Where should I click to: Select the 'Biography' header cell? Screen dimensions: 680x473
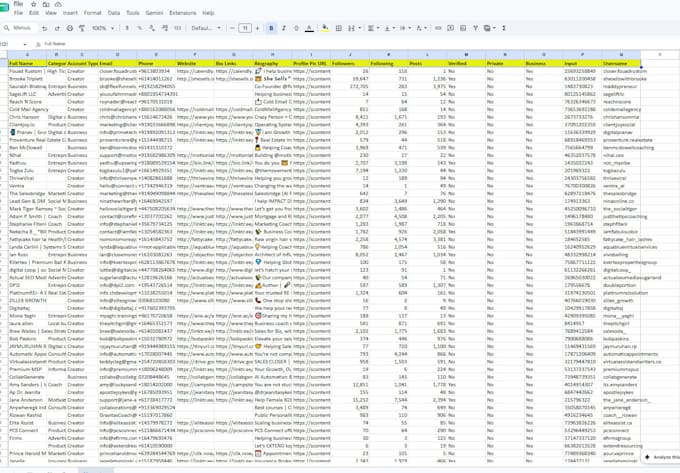[272, 63]
